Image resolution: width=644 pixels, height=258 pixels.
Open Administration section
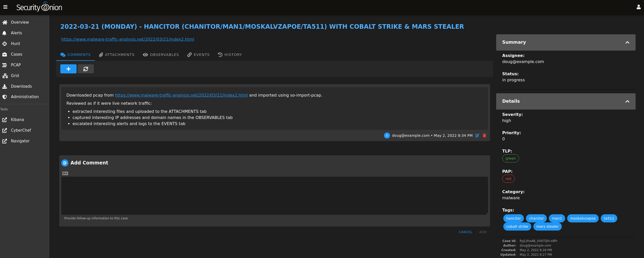click(24, 97)
